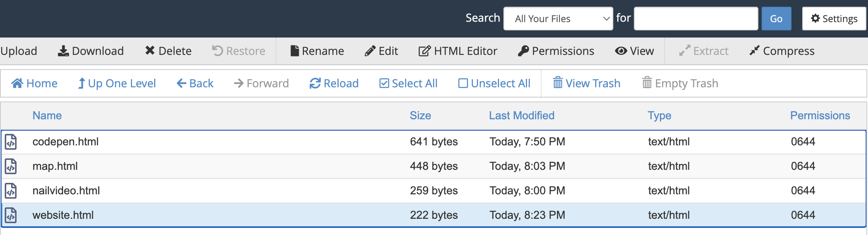Expand the All Your Files search dropdown
The width and height of the screenshot is (868, 235).
click(558, 19)
